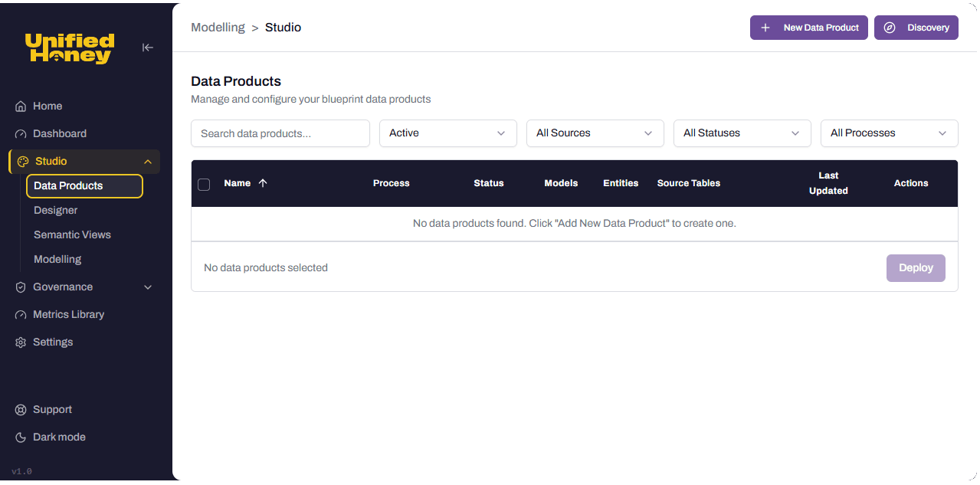Click the Governance shield icon
The height and width of the screenshot is (485, 980).
point(21,287)
